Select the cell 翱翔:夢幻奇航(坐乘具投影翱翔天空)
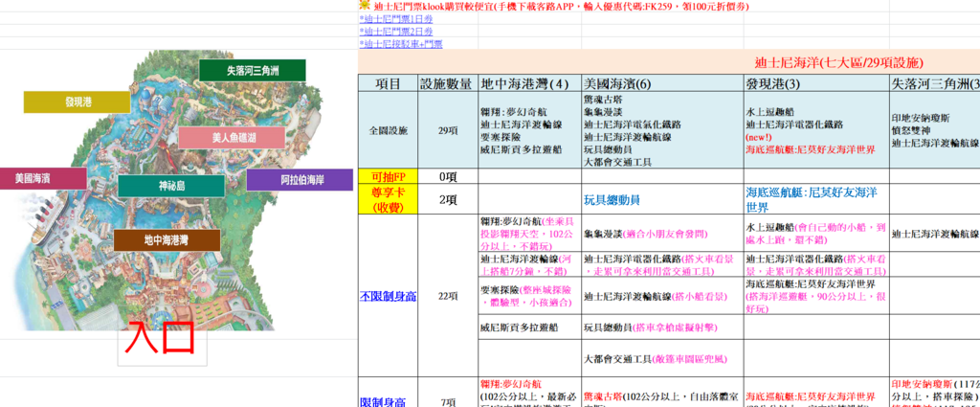The width and height of the screenshot is (980, 407). (x=529, y=234)
